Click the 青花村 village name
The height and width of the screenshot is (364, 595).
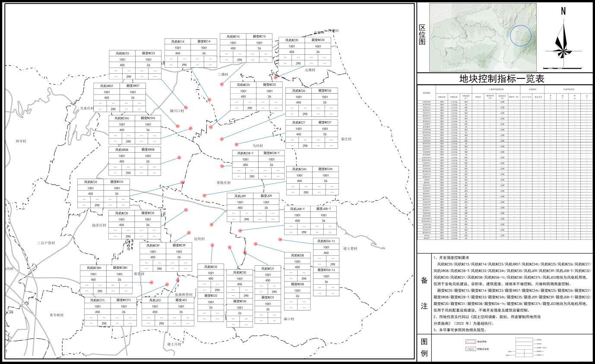[139, 274]
